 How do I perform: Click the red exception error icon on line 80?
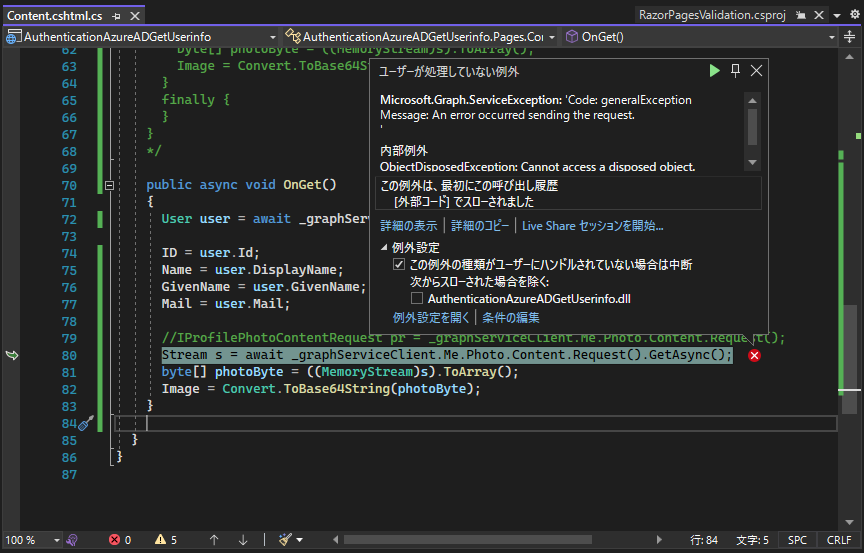[754, 356]
